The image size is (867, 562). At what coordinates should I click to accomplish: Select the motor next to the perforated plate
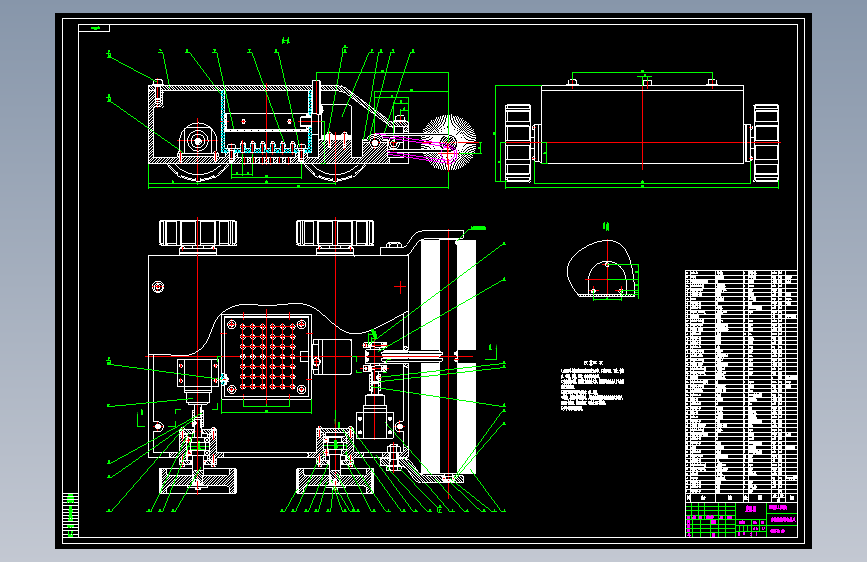(332, 357)
